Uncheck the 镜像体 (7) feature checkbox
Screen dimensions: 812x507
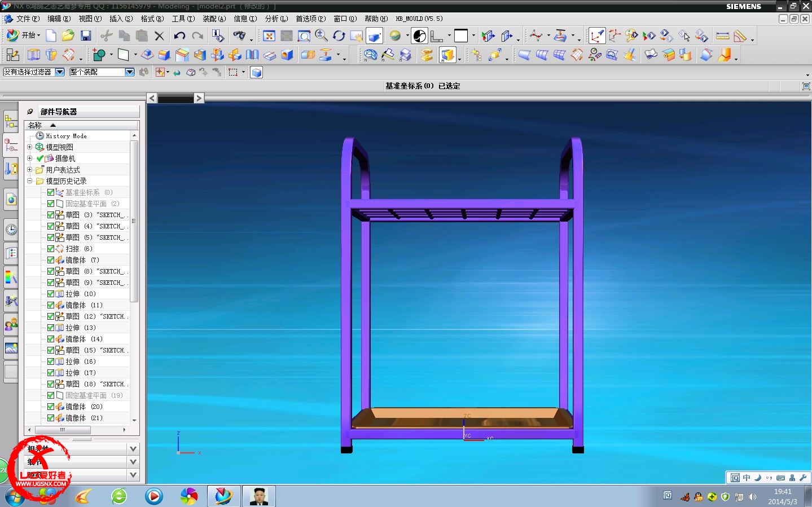[x=51, y=260]
